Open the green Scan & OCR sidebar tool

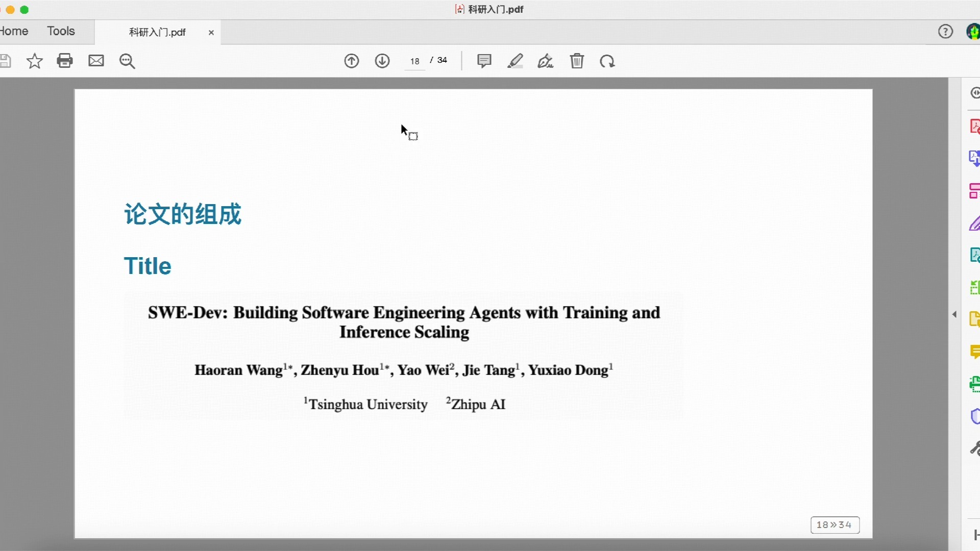(975, 384)
